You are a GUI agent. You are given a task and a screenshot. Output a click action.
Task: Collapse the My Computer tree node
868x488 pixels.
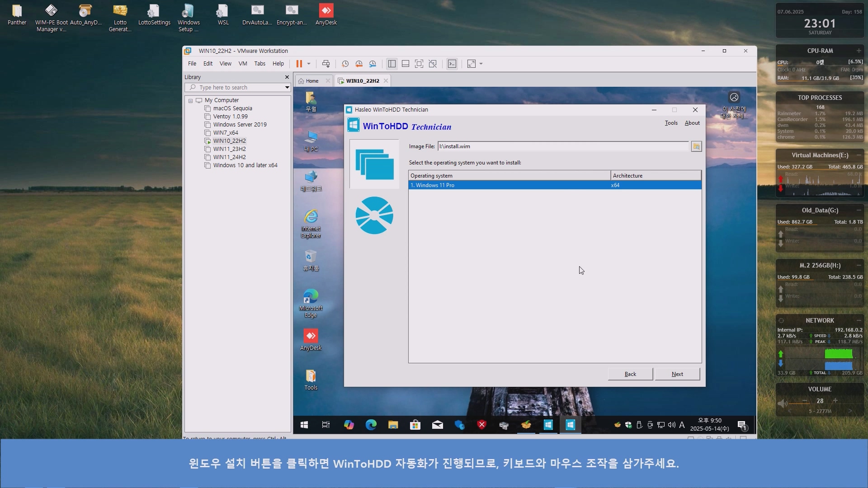click(191, 100)
